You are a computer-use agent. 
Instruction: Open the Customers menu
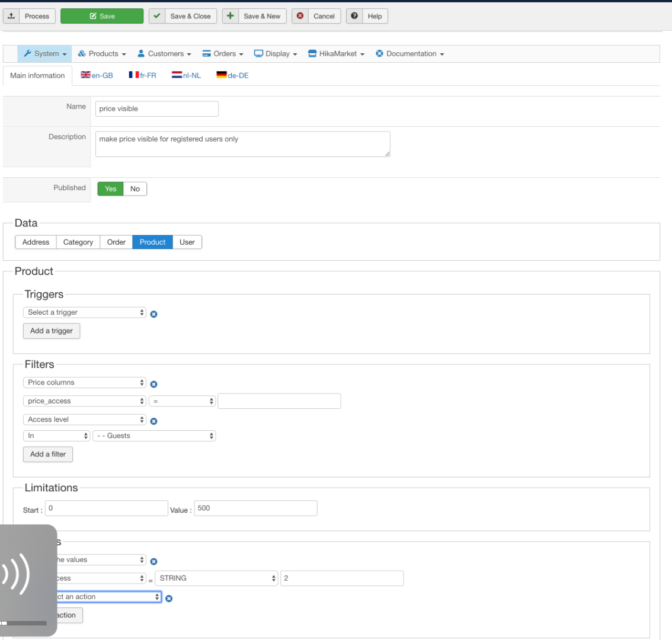pyautogui.click(x=164, y=53)
